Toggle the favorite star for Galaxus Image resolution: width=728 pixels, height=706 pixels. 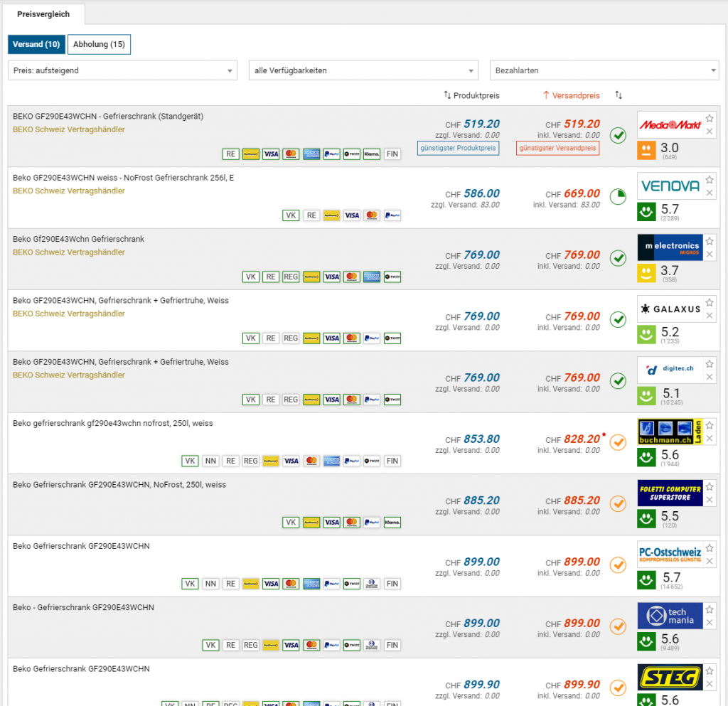710,303
